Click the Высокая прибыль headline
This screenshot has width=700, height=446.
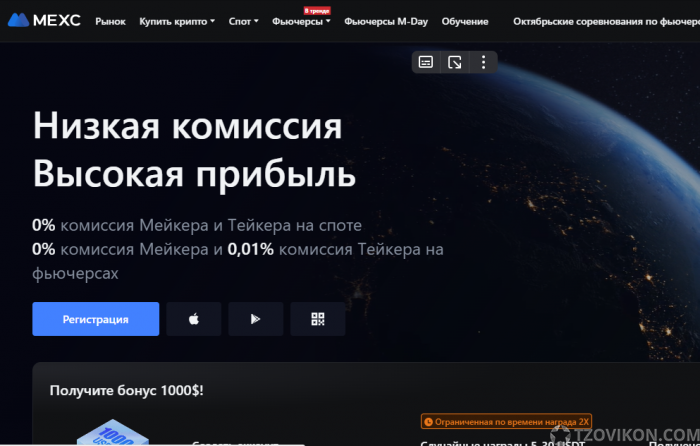(x=194, y=174)
